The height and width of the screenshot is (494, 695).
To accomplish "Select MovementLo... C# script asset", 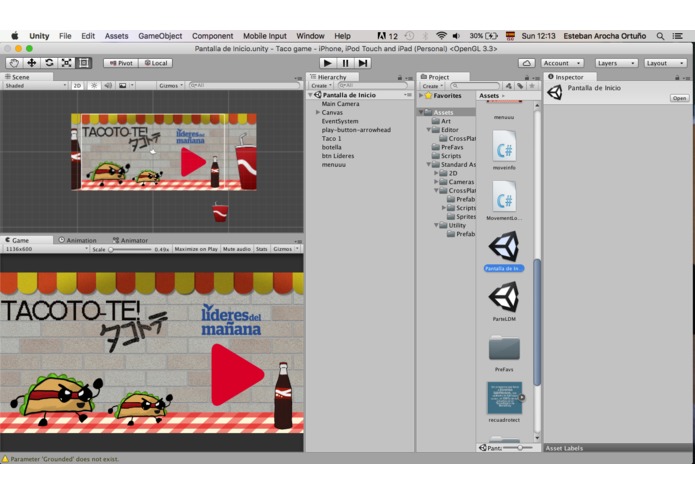I will tap(504, 201).
